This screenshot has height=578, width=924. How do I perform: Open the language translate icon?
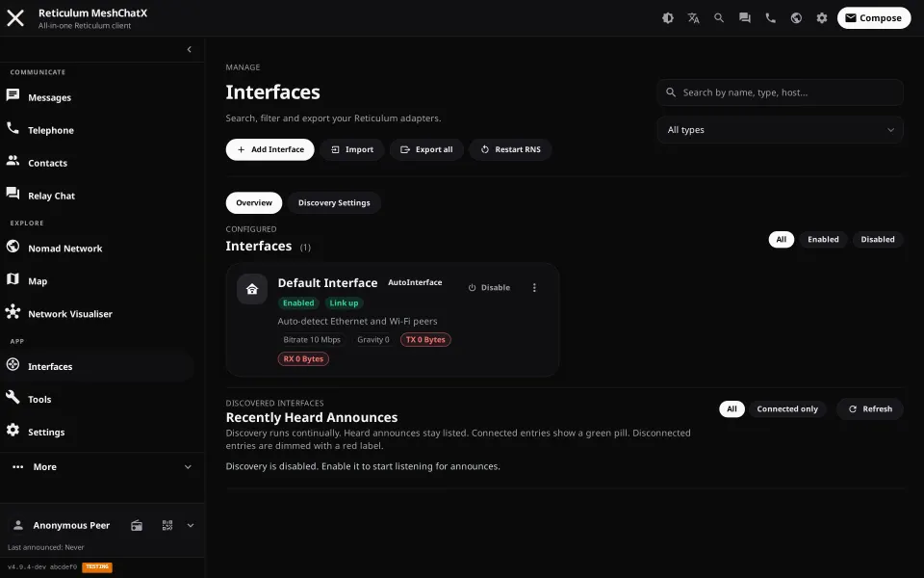693,17
